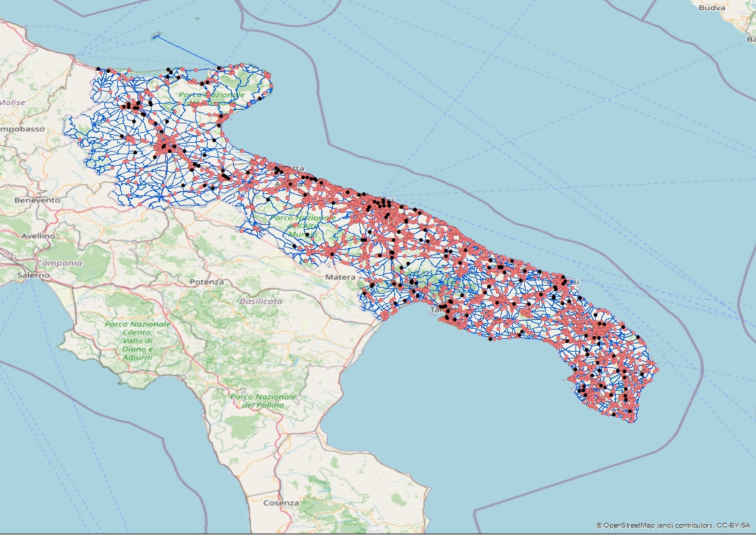Click the Budva label in the corner
Image resolution: width=756 pixels, height=535 pixels.
pyautogui.click(x=712, y=8)
